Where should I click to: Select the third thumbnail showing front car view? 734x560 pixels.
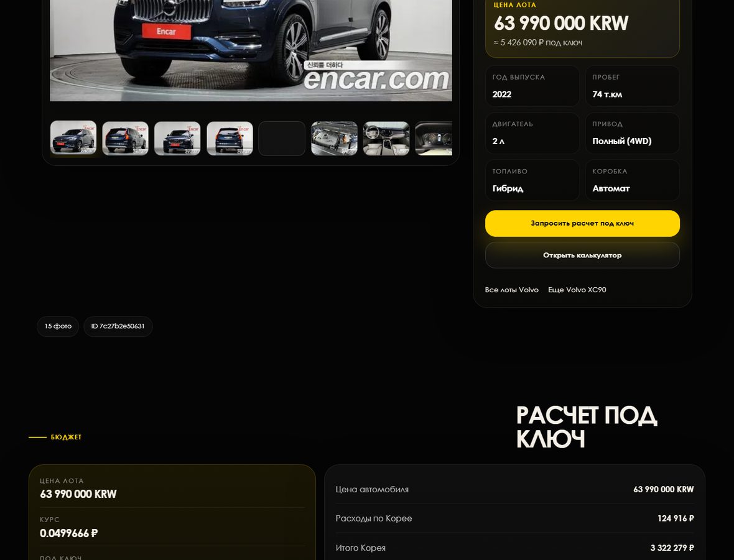177,138
